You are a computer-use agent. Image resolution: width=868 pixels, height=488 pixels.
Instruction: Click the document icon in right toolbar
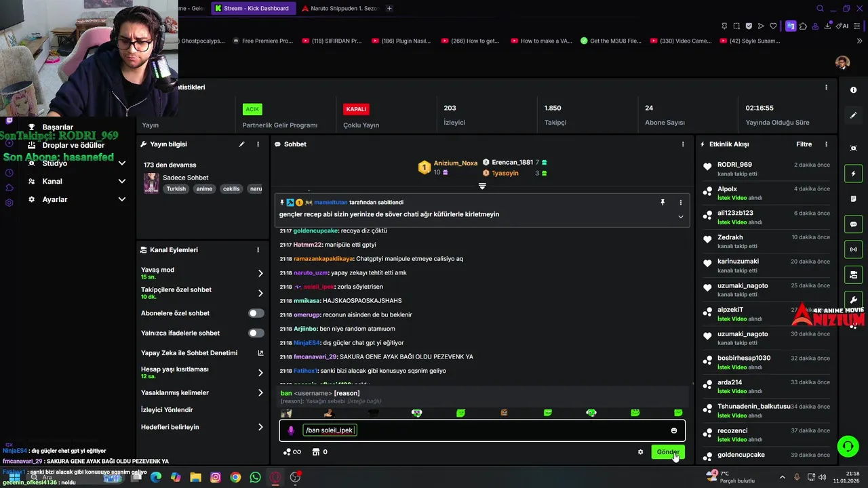tap(853, 199)
